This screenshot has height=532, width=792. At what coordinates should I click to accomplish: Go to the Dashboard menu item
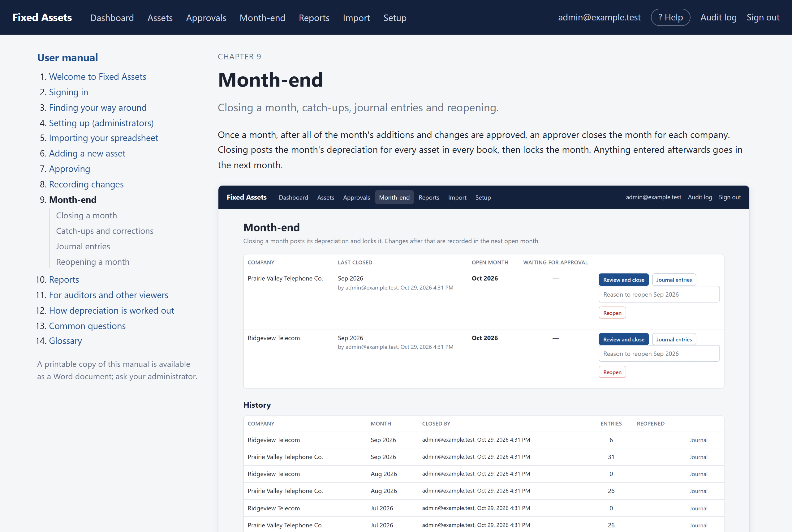pyautogui.click(x=112, y=18)
